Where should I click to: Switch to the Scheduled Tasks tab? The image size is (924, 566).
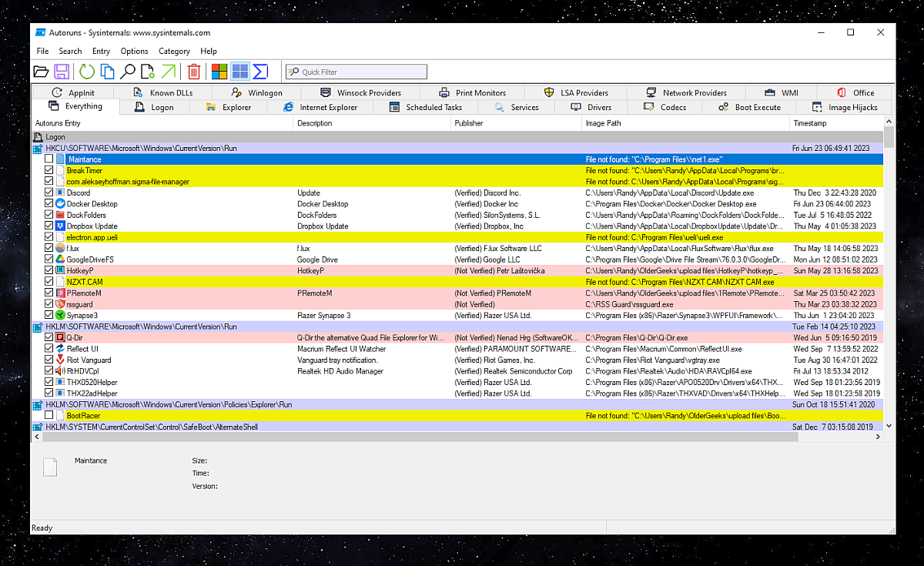pos(426,107)
